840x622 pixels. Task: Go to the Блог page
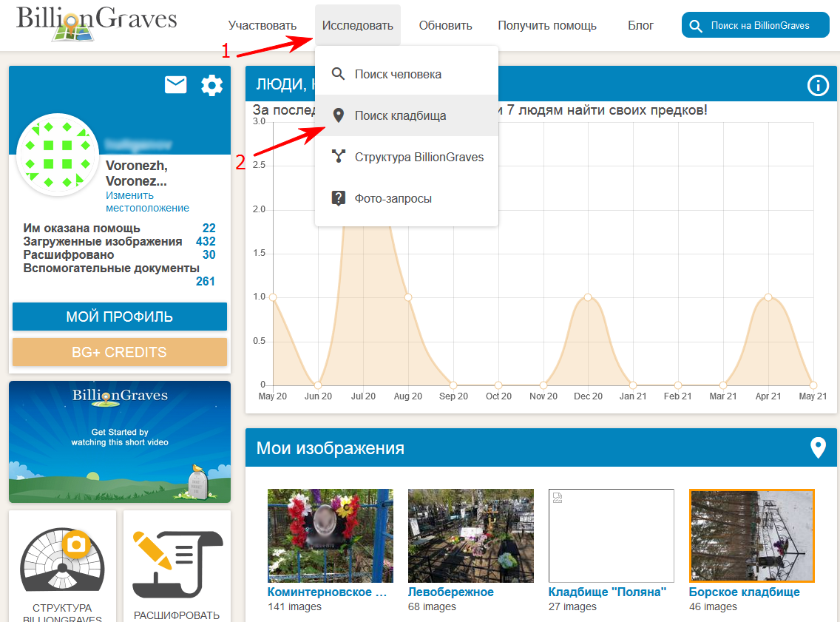(x=640, y=25)
